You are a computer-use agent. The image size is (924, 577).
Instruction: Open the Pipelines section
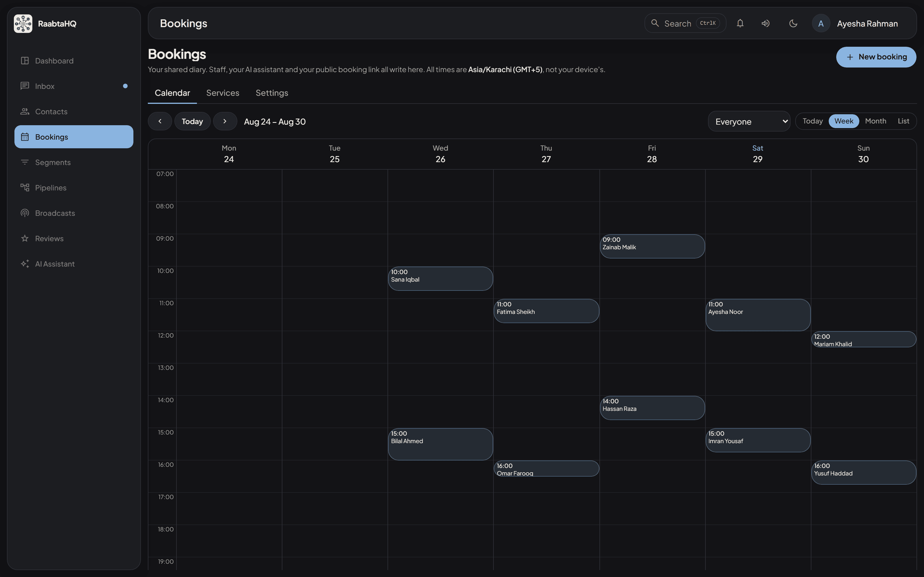tap(74, 187)
